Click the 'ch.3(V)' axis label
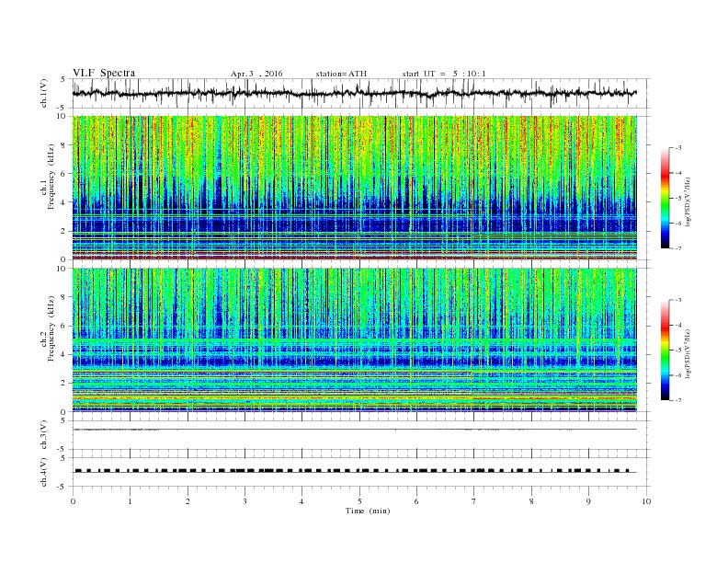Viewport: 728px width, 563px height. [44, 435]
